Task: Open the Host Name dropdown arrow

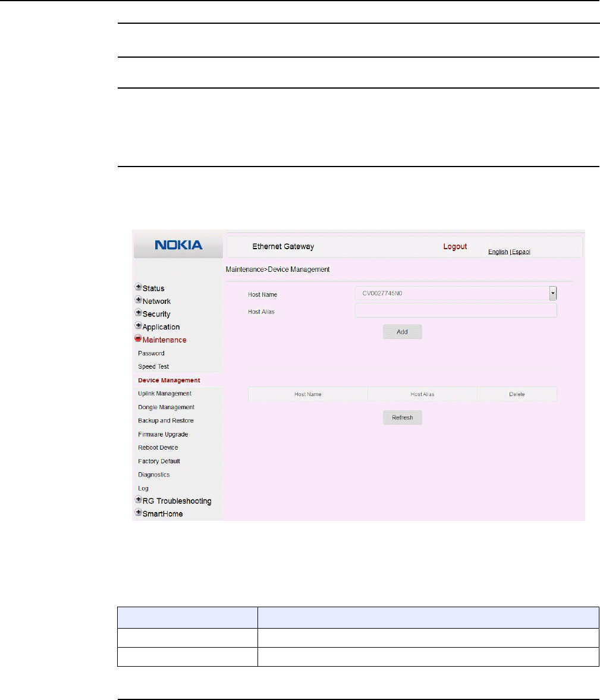Action: (x=552, y=293)
